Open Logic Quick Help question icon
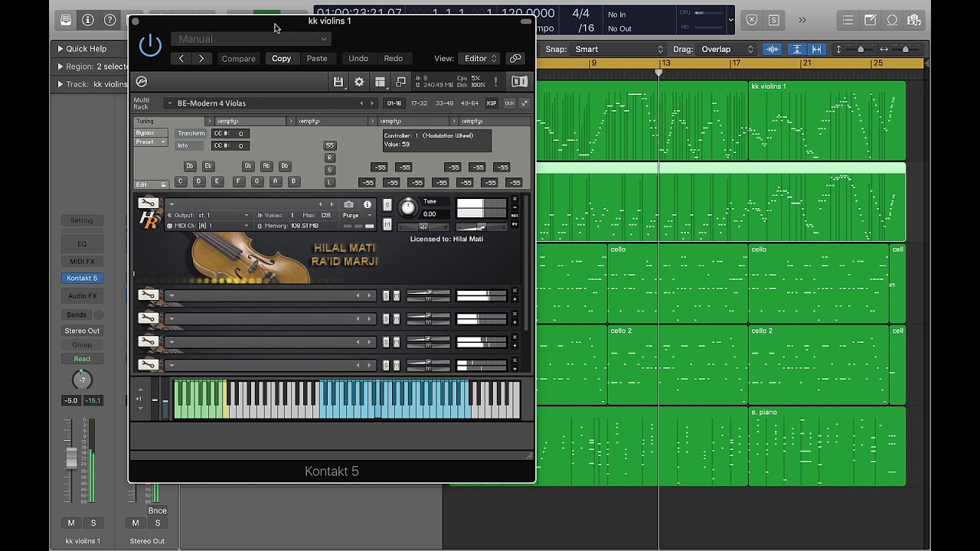Image resolution: width=980 pixels, height=551 pixels. pos(110,20)
